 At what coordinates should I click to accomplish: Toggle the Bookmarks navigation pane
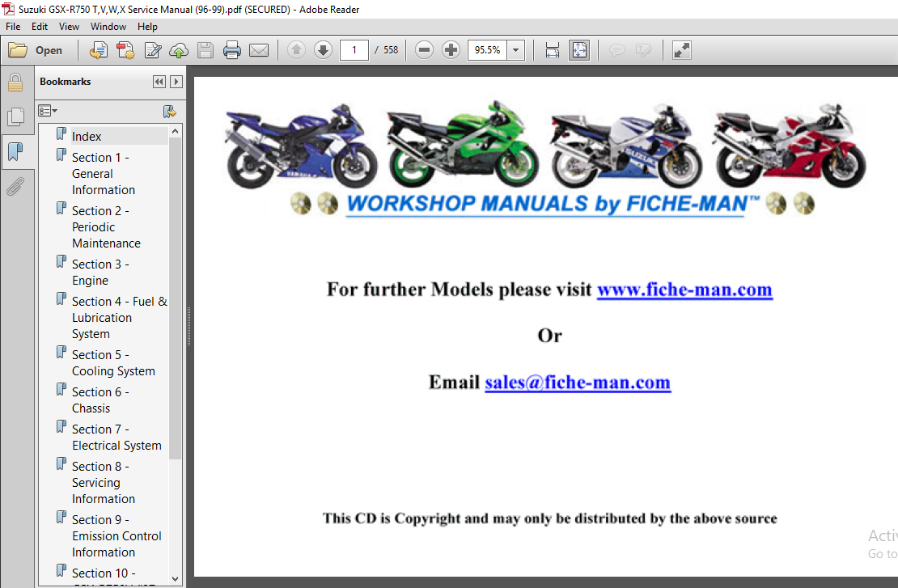[x=15, y=152]
